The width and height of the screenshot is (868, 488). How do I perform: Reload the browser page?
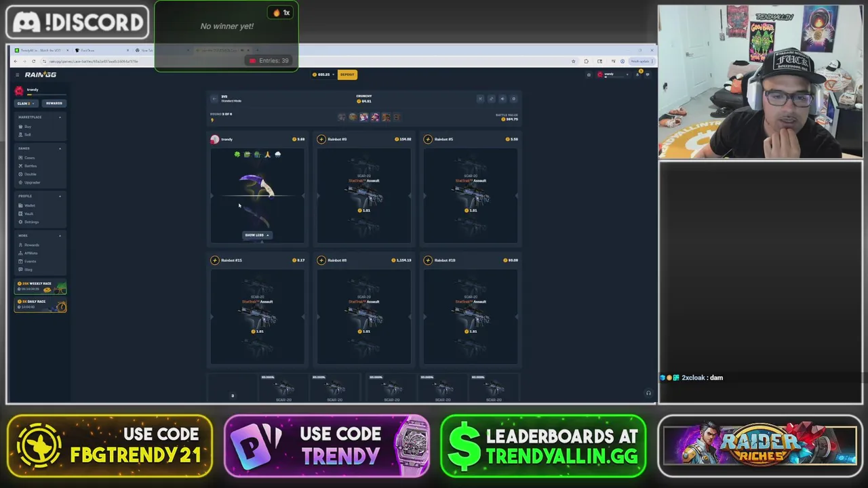pos(33,61)
